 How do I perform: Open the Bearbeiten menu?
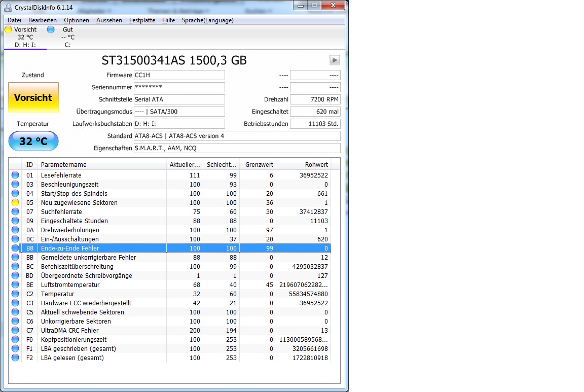pyautogui.click(x=43, y=20)
